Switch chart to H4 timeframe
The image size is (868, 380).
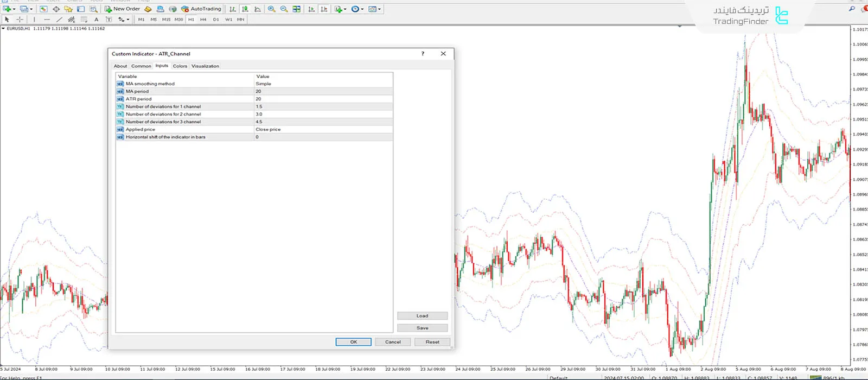click(x=203, y=20)
